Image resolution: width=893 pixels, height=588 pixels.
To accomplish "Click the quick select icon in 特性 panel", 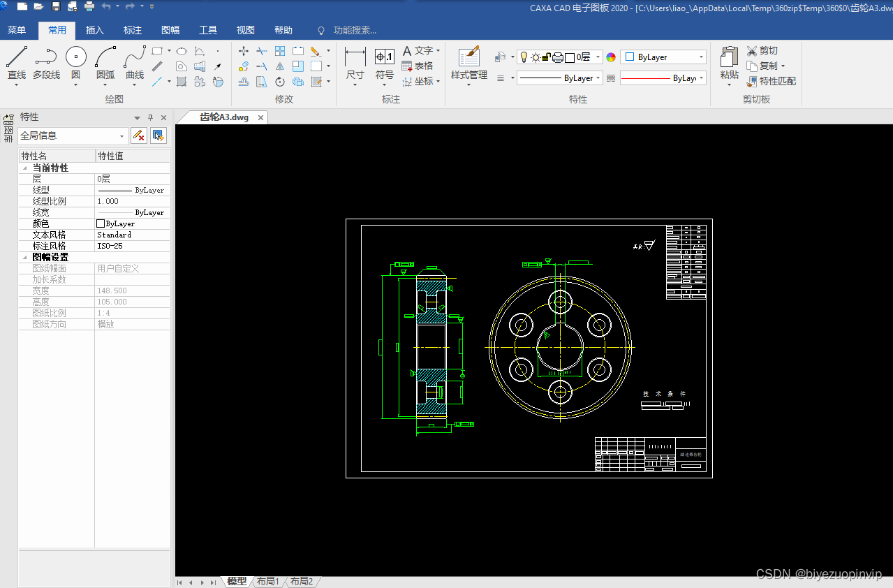I will click(158, 135).
